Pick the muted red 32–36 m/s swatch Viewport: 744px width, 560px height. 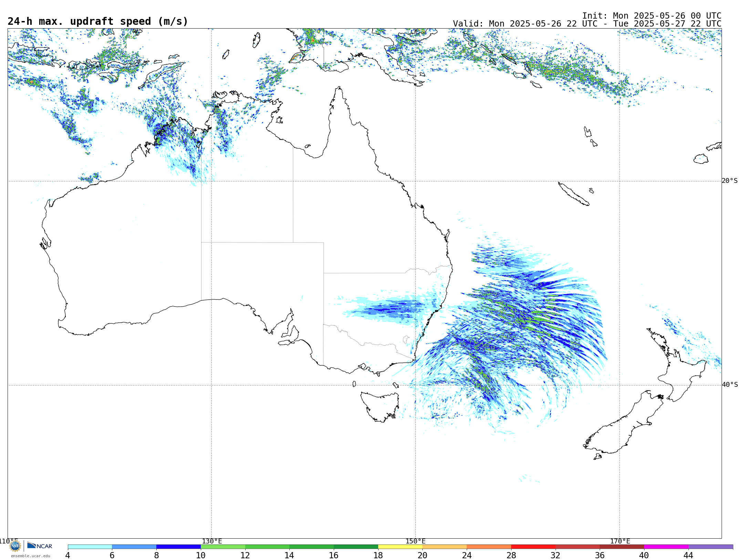point(578,547)
